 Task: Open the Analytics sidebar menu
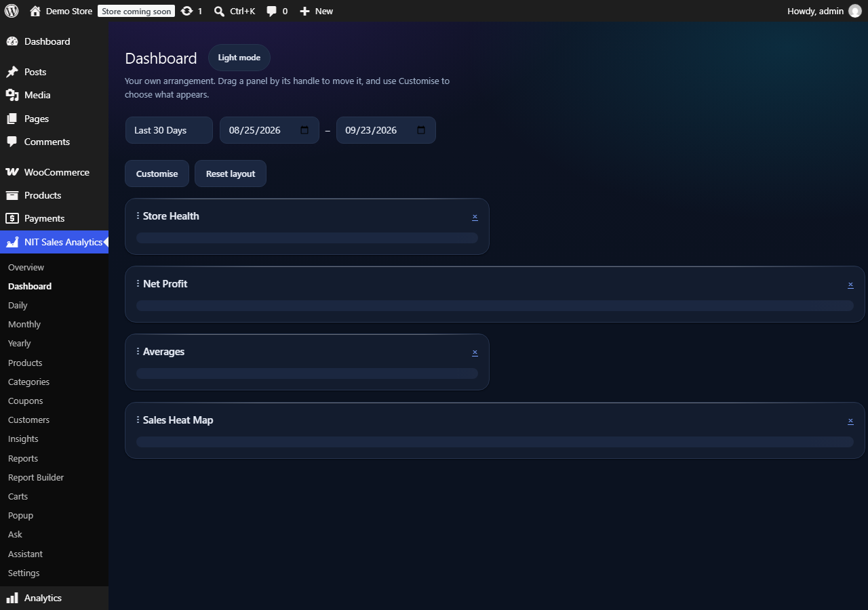coord(54,598)
